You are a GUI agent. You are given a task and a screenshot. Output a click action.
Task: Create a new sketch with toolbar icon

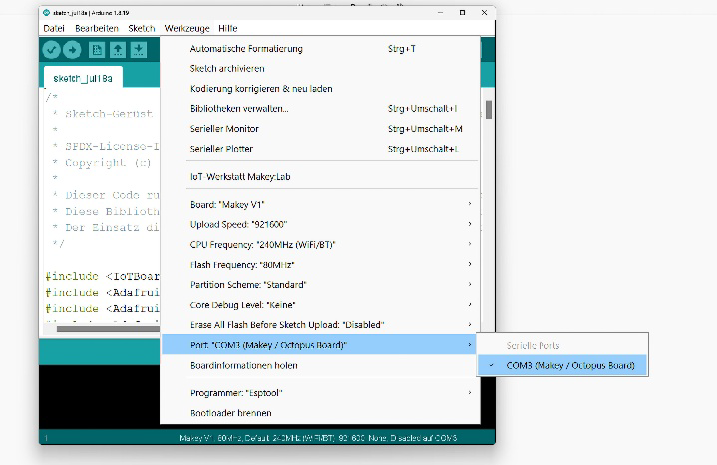97,50
